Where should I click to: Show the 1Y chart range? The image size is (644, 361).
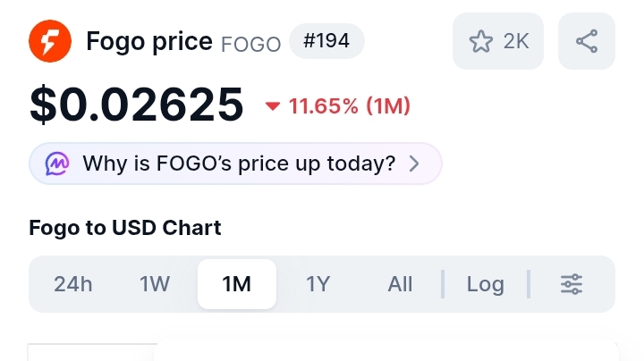point(318,284)
